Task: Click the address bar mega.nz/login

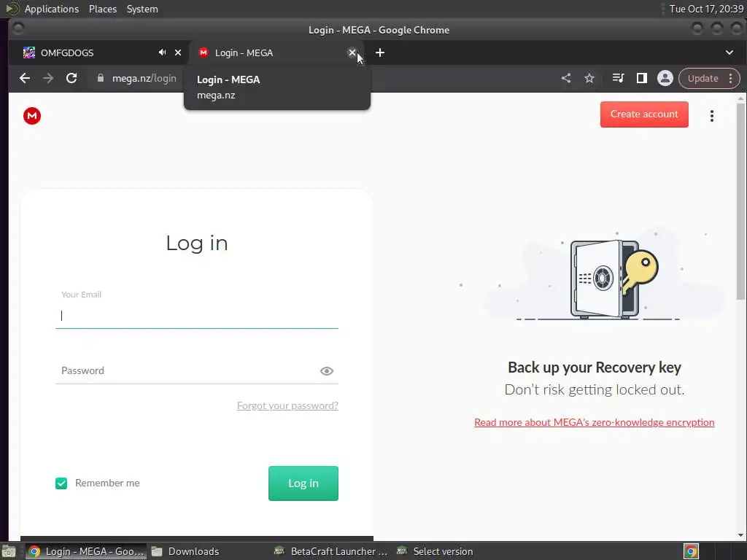Action: click(x=144, y=78)
